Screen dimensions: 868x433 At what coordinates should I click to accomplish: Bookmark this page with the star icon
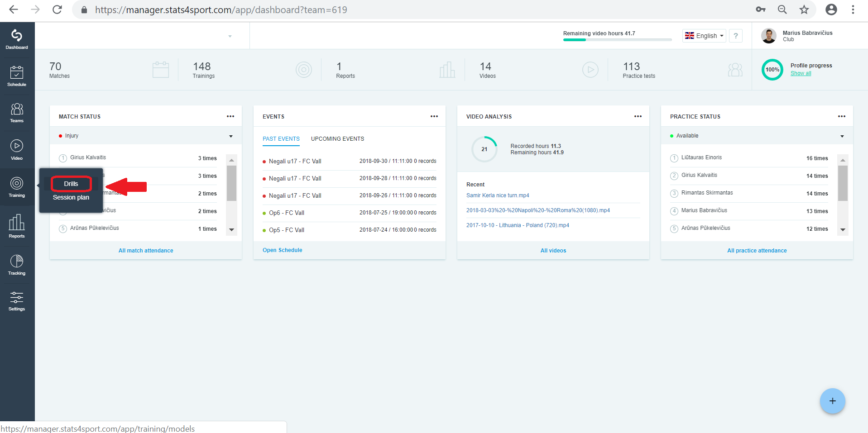[x=804, y=10]
